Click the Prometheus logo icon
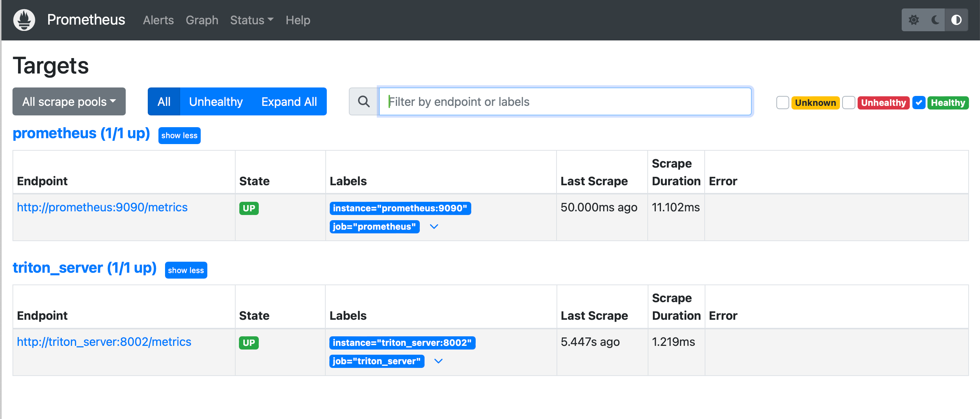980x419 pixels. [x=24, y=19]
